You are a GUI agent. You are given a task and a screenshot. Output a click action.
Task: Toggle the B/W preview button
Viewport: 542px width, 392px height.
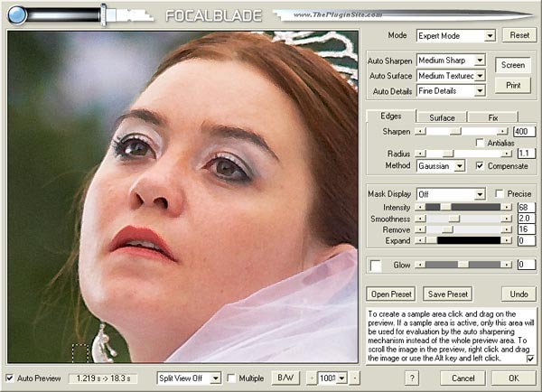coord(285,378)
